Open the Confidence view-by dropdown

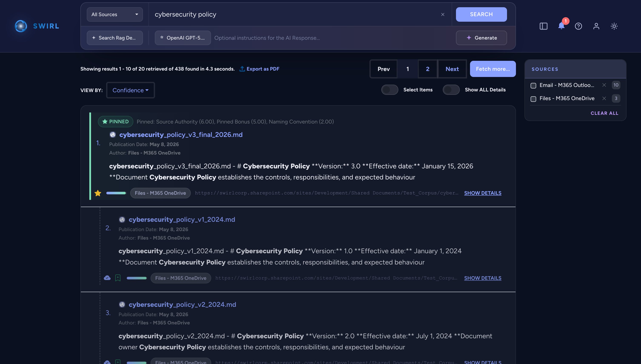click(131, 90)
